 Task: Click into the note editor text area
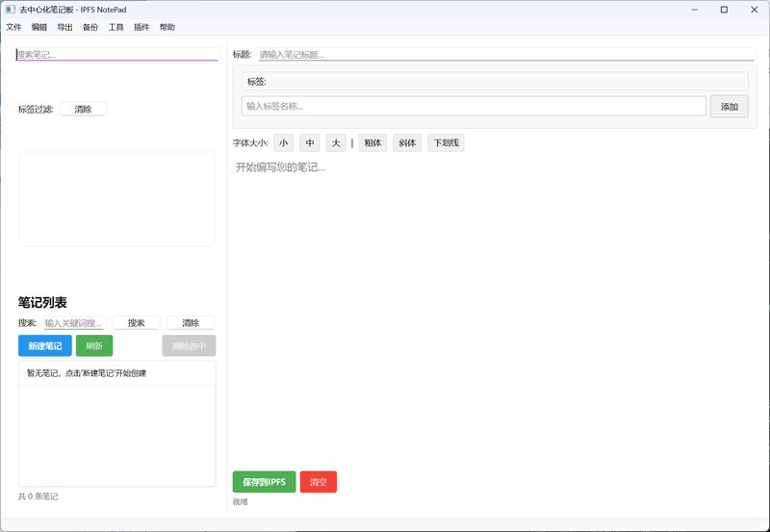pyautogui.click(x=494, y=312)
